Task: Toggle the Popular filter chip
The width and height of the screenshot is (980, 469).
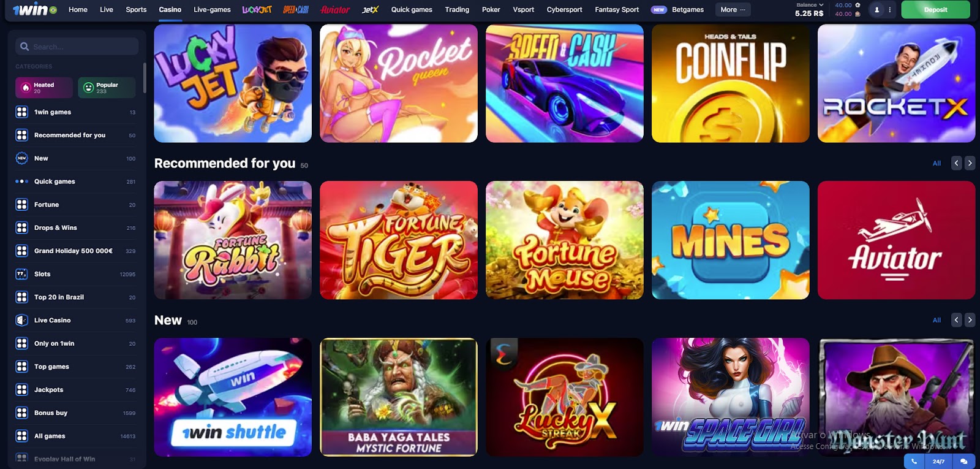Action: [x=107, y=88]
